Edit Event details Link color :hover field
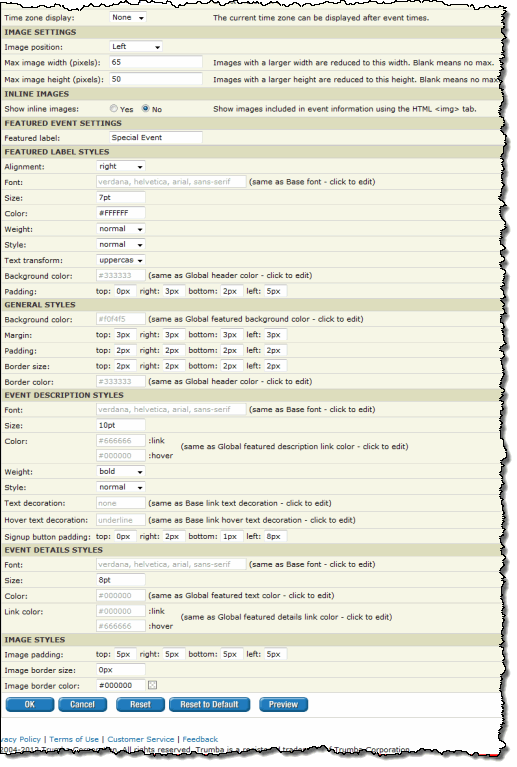This screenshot has height=767, width=517. [x=121, y=626]
